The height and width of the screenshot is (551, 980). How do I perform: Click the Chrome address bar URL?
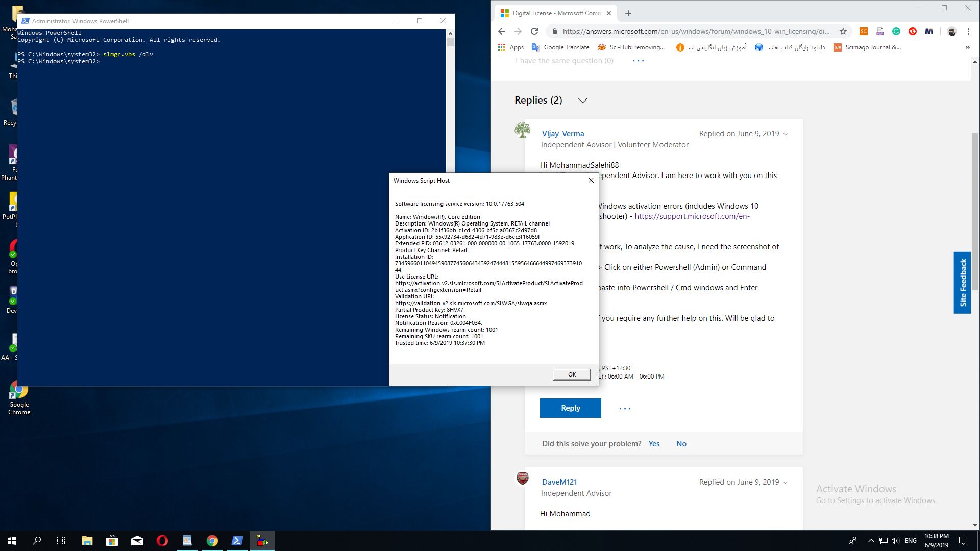point(696,31)
